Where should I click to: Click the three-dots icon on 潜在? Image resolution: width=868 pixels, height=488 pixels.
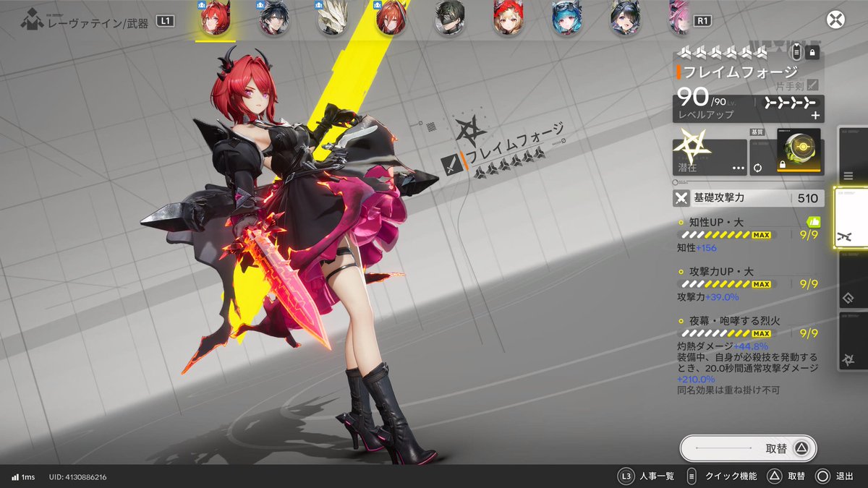pos(738,168)
